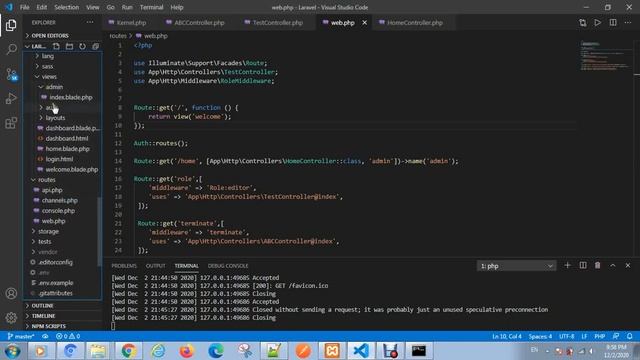Open the Help menu
The width and height of the screenshot is (640, 360).
pyautogui.click(x=177, y=7)
